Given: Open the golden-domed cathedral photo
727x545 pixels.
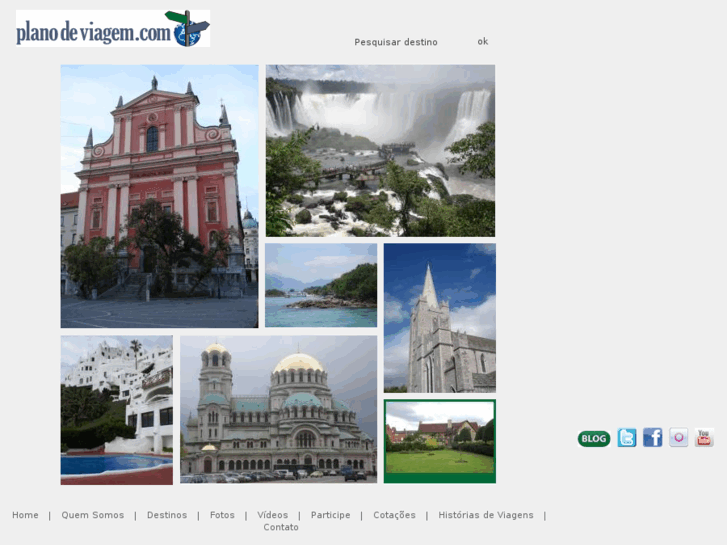Looking at the screenshot, I should (279, 409).
